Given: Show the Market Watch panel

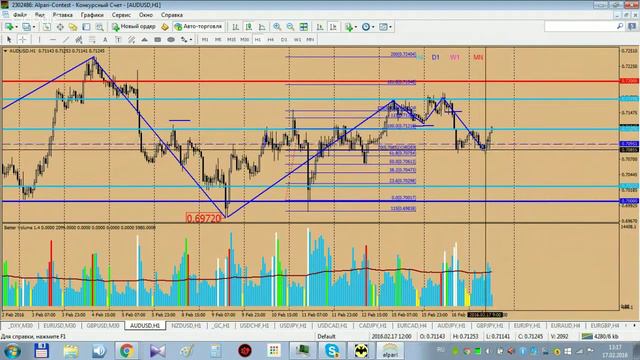Looking at the screenshot, I should (47, 27).
